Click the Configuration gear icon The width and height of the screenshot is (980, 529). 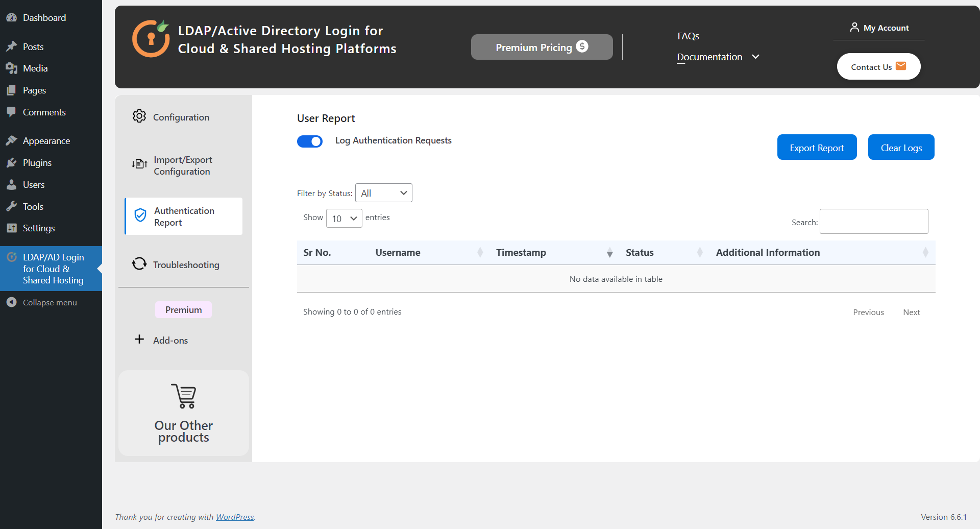139,116
